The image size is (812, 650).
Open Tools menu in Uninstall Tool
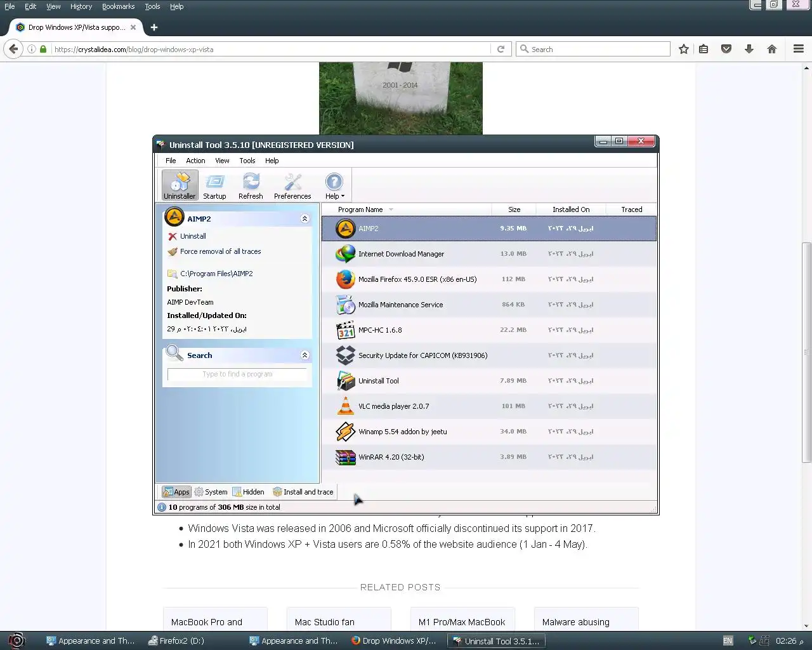(247, 161)
